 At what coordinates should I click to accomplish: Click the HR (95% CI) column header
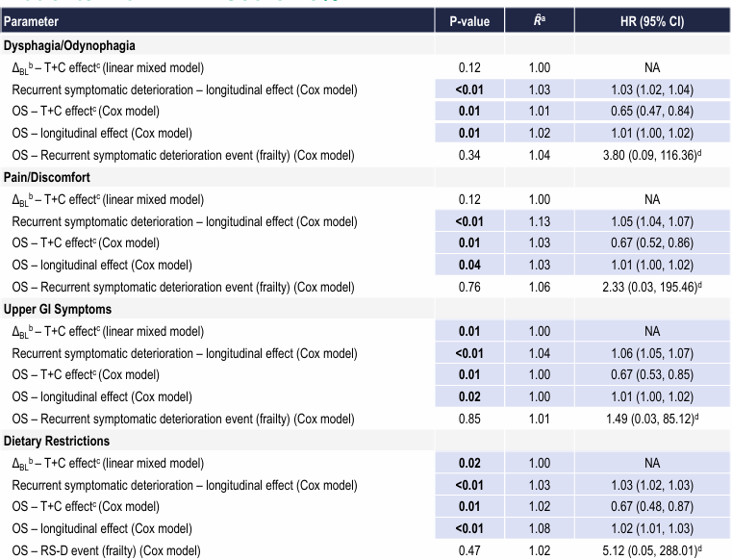click(x=651, y=21)
